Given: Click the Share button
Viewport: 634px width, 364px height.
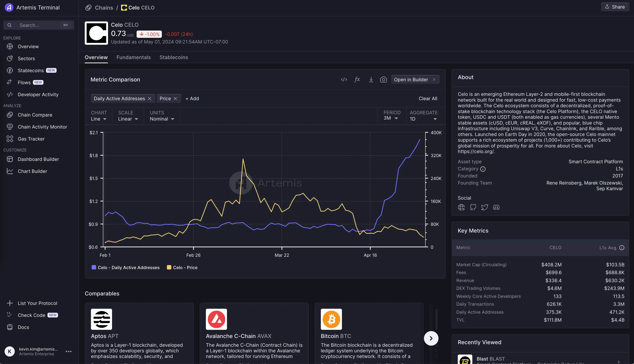Looking at the screenshot, I should coord(615,7).
